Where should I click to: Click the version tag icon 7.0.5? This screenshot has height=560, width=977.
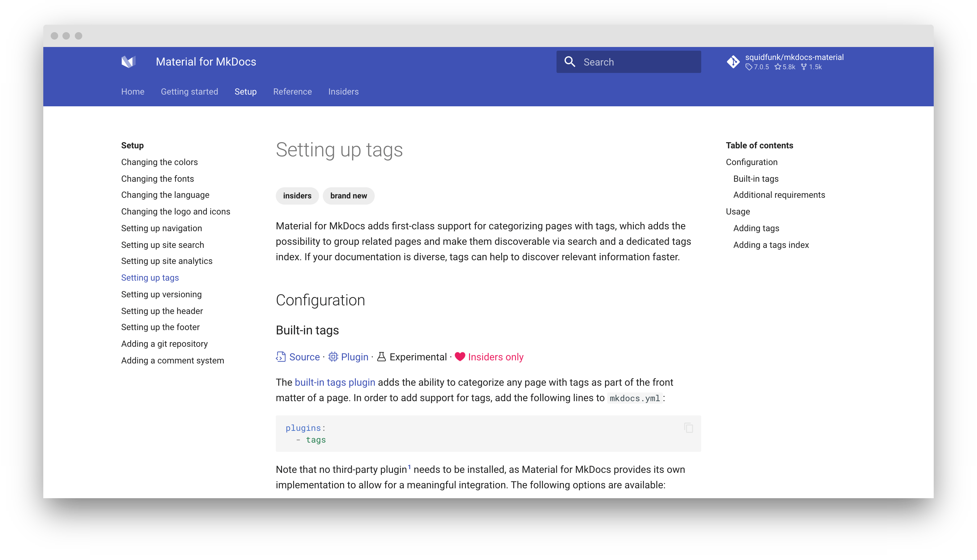(749, 67)
